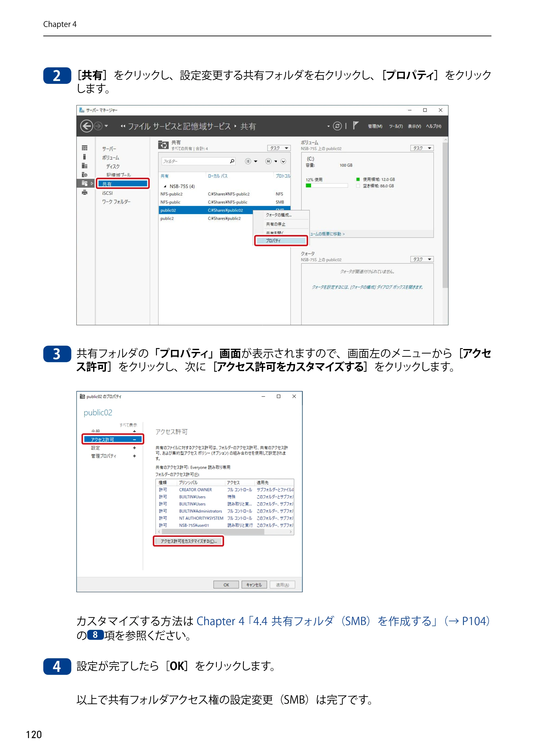Expand the 管理プロパティ section
The image size is (535, 756).
click(134, 456)
